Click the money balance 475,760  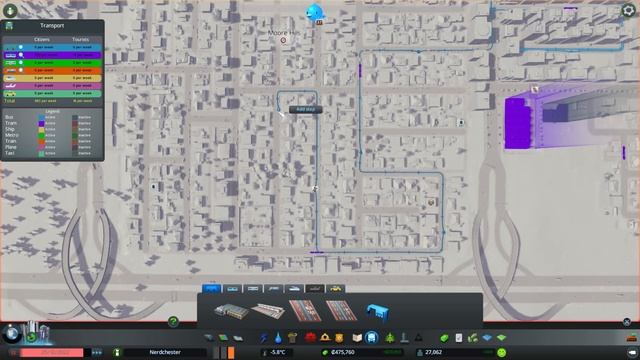click(343, 352)
